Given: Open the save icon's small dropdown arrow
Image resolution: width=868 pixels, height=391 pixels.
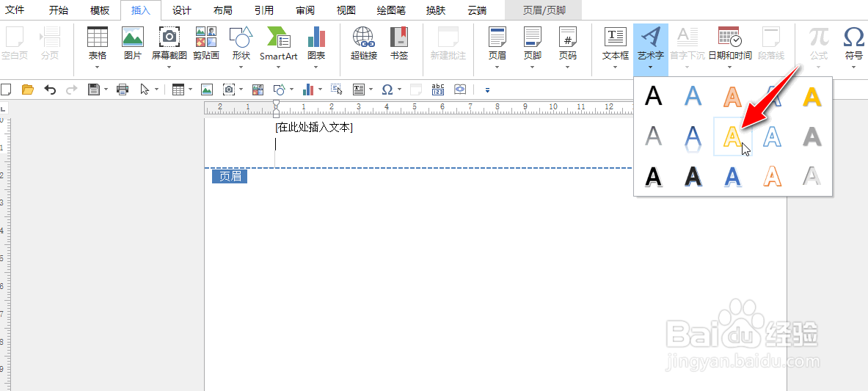Looking at the screenshot, I should (x=105, y=89).
